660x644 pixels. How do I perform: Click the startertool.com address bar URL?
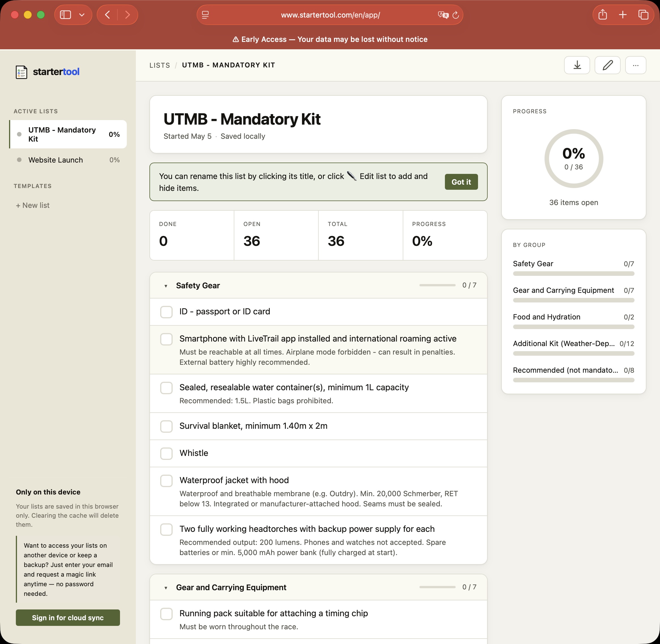[x=330, y=15]
